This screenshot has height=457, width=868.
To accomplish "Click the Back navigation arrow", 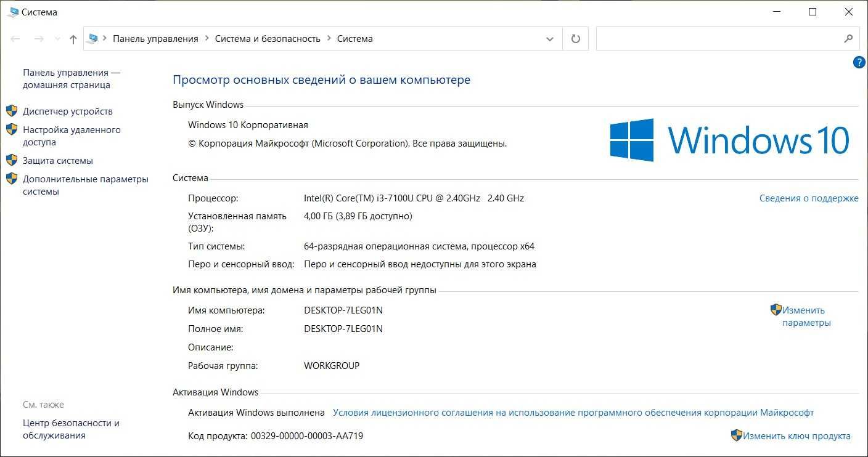I will [15, 39].
